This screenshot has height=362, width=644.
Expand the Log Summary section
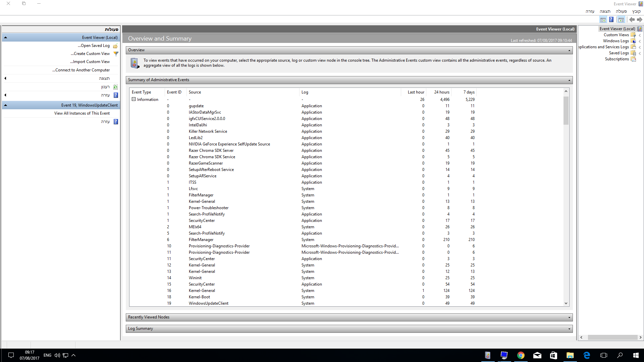[x=569, y=329]
